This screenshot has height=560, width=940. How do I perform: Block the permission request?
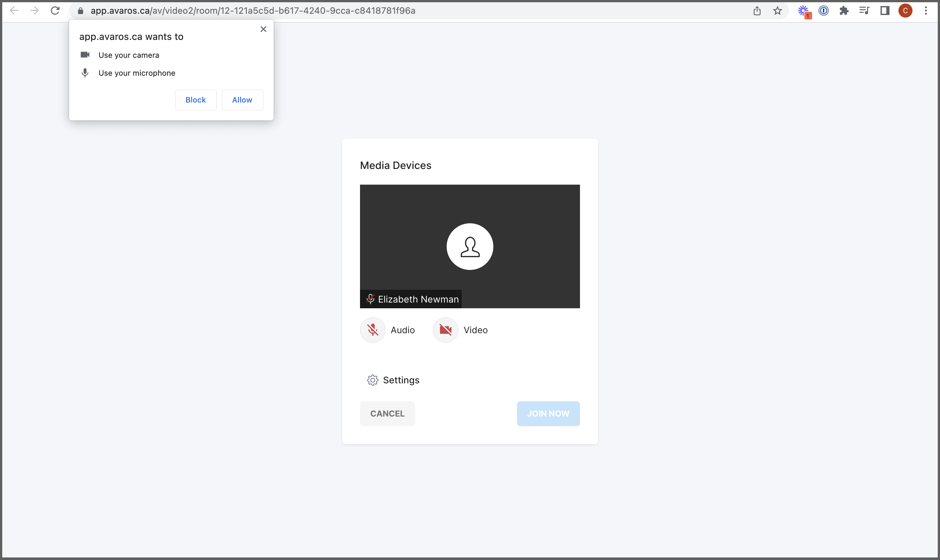coord(196,100)
